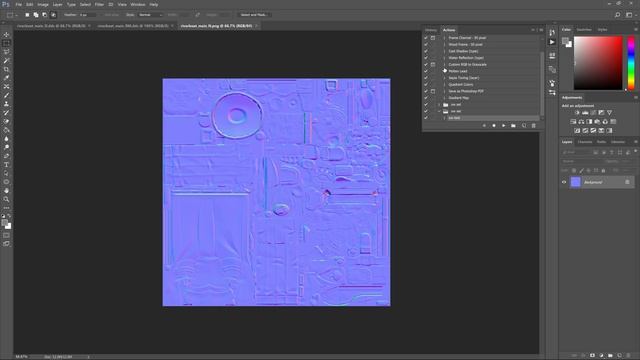Toggle checkmark for Molten Lead action
The height and width of the screenshot is (360, 640).
click(426, 71)
